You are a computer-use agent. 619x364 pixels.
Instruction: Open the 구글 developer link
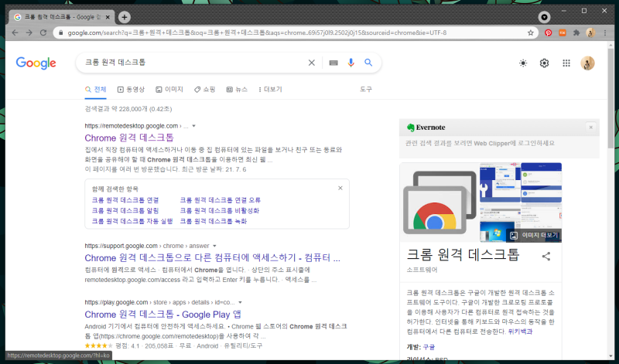[x=429, y=347]
